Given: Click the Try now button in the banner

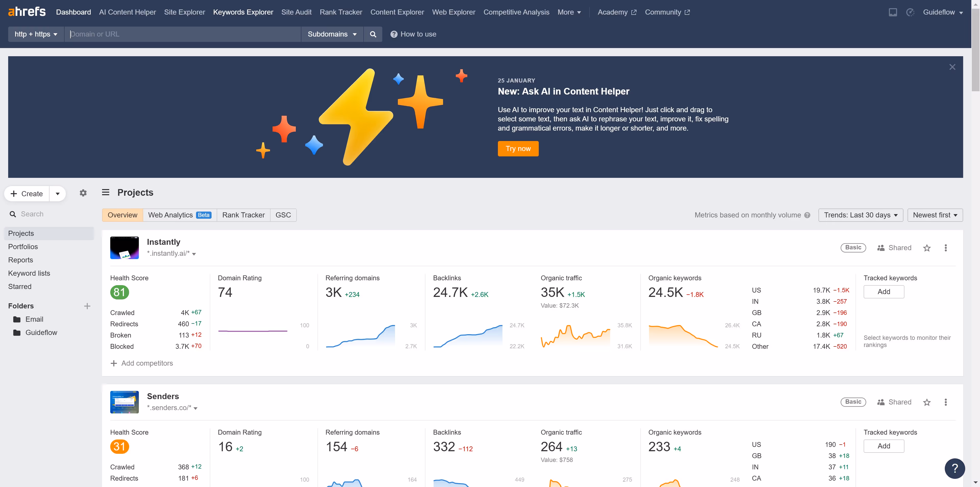Looking at the screenshot, I should (x=518, y=148).
